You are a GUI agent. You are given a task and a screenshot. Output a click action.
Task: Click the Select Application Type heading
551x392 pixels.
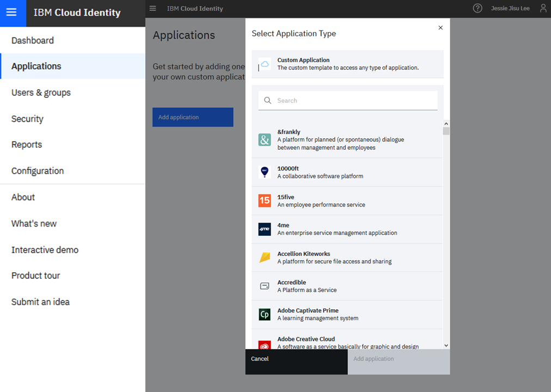(x=294, y=33)
